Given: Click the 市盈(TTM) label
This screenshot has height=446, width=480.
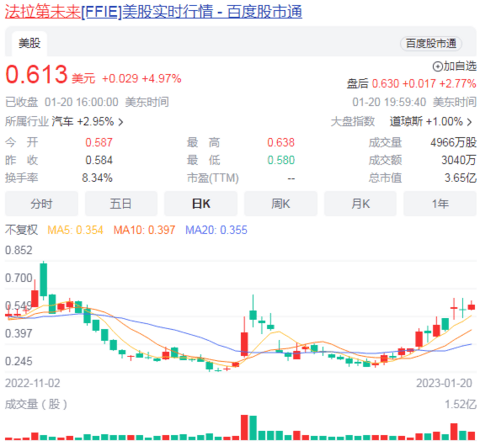Looking at the screenshot, I should [x=213, y=178].
